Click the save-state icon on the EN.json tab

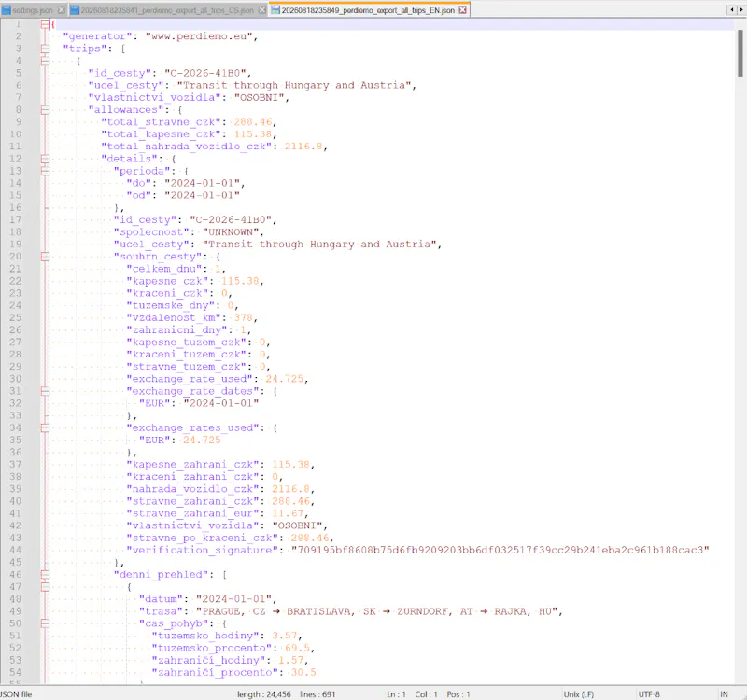tap(275, 10)
